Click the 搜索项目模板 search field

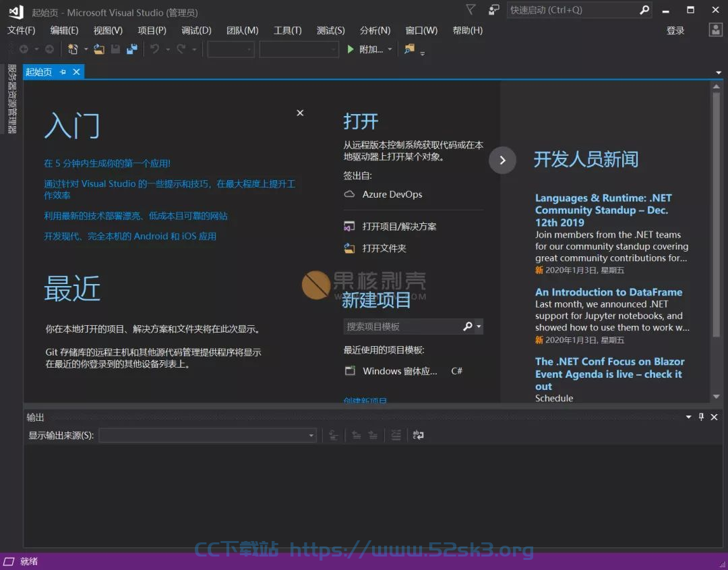(402, 326)
